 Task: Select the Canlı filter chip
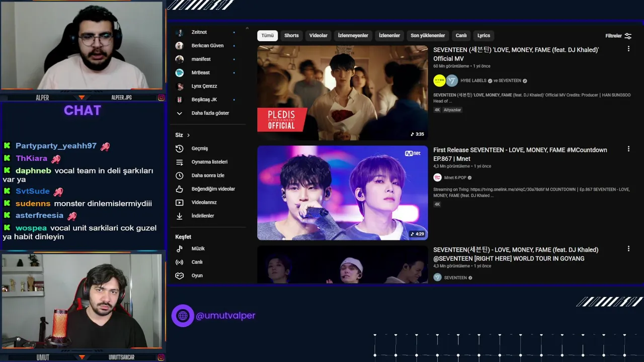[x=461, y=36]
